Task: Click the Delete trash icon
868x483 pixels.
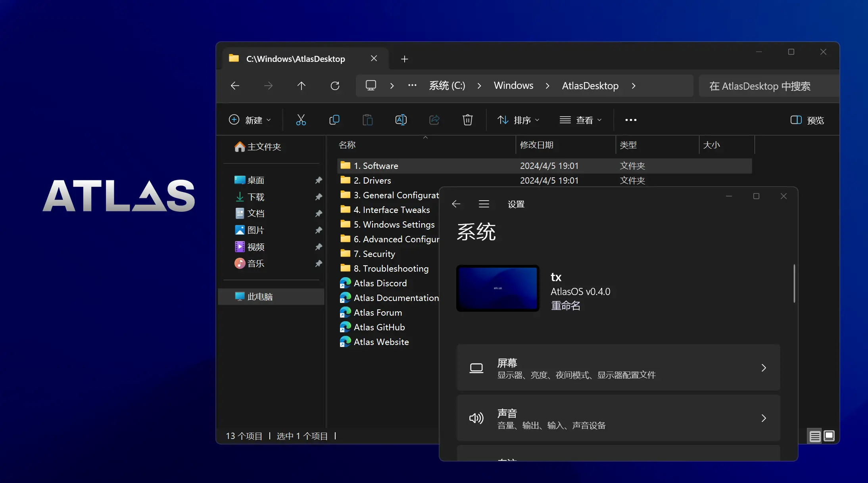Action: coord(468,120)
